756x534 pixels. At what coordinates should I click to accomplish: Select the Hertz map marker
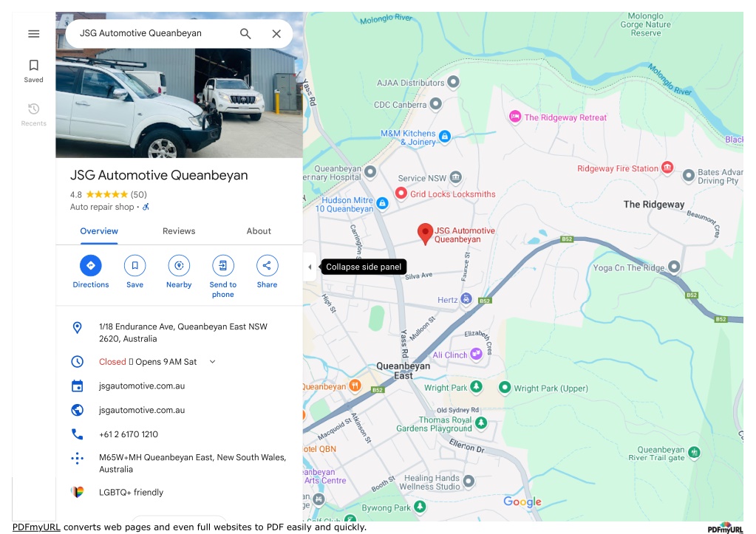[466, 299]
